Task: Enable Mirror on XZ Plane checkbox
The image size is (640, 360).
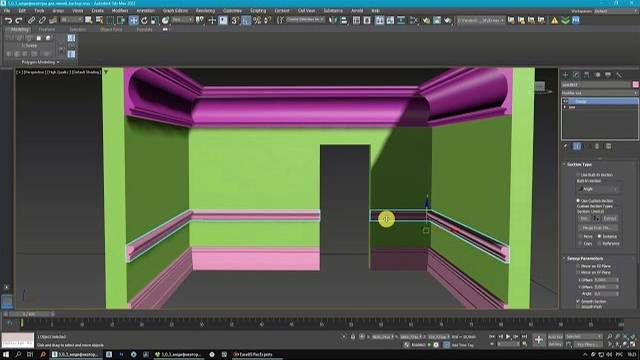Action: [x=578, y=266]
